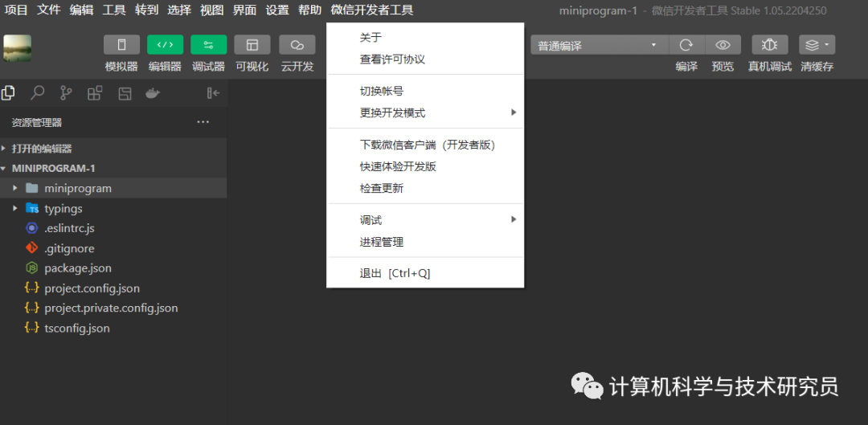The image size is (868, 425).
Task: Click the Compile (编译) refresh icon
Action: click(x=686, y=45)
